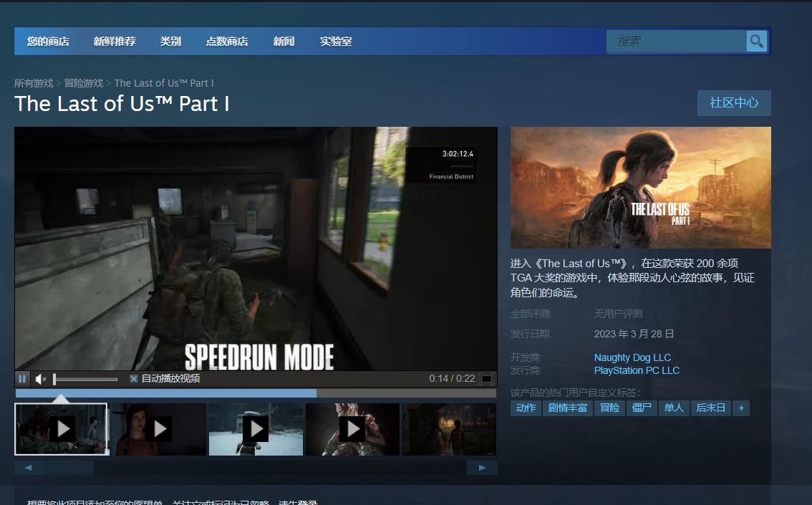Viewport: 812px width, 505px height.
Task: Click the search magnifier icon
Action: (x=757, y=42)
